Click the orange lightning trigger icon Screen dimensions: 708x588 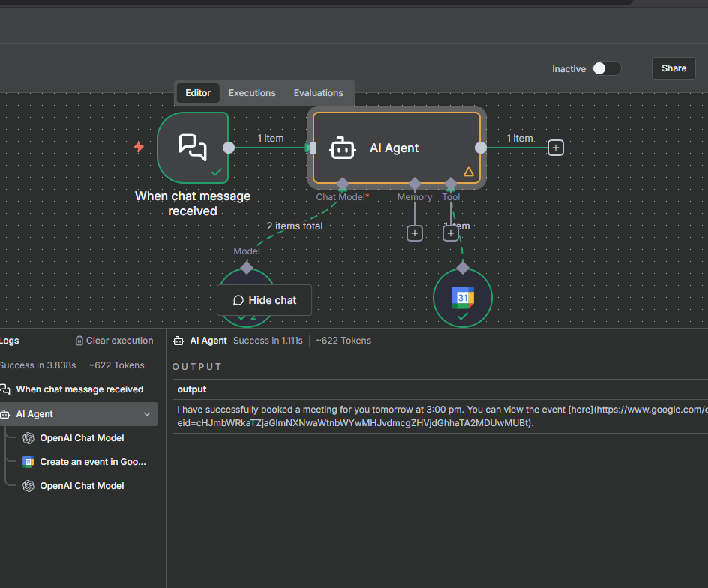[x=139, y=147]
